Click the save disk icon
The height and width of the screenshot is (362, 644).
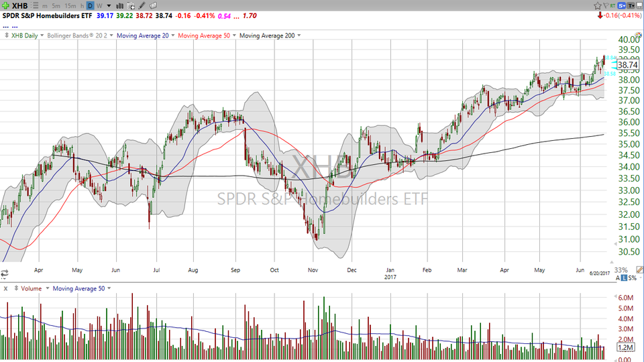coord(639,6)
